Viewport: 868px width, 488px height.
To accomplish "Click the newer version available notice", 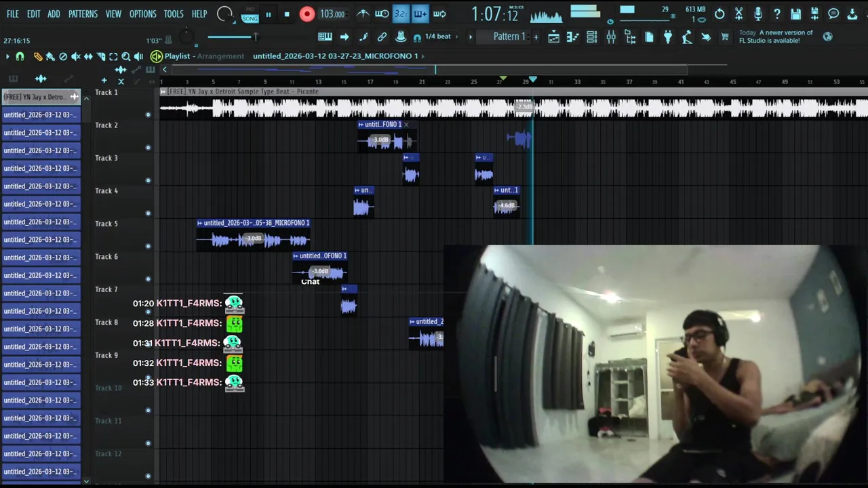I will pyautogui.click(x=776, y=37).
